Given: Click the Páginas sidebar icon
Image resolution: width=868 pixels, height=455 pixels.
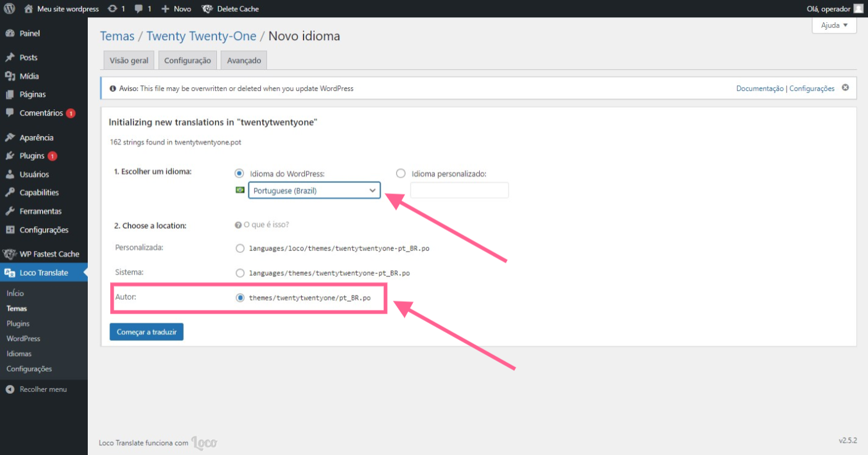Looking at the screenshot, I should click(x=10, y=95).
